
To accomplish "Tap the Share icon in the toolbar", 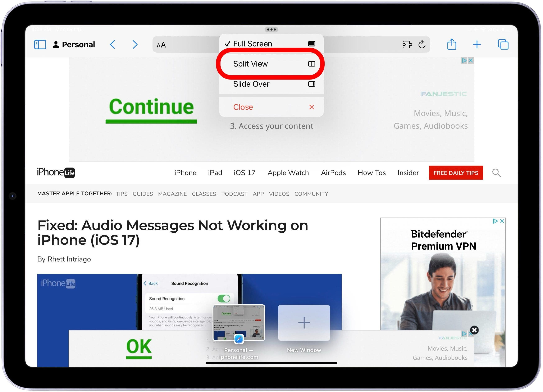I will point(452,45).
